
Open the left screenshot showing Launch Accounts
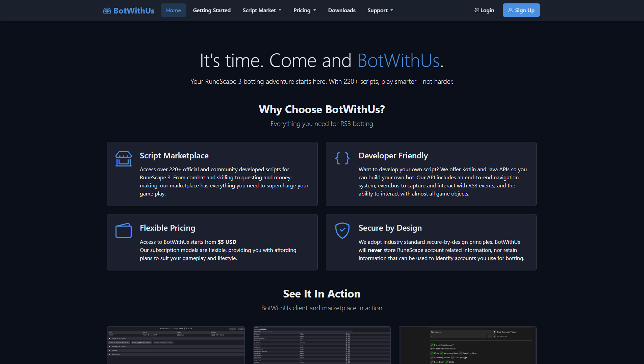(176, 345)
